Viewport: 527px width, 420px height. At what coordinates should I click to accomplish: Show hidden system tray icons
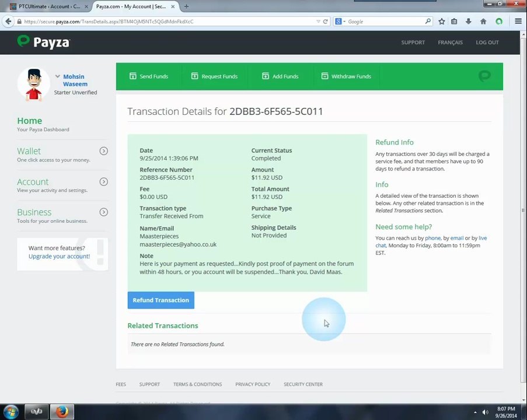475,412
